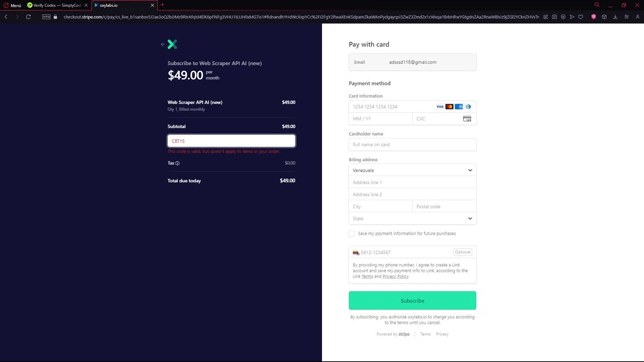Viewport: 644px width, 362px height.
Task: Click the "This code is valid" error message
Action: coord(224,151)
